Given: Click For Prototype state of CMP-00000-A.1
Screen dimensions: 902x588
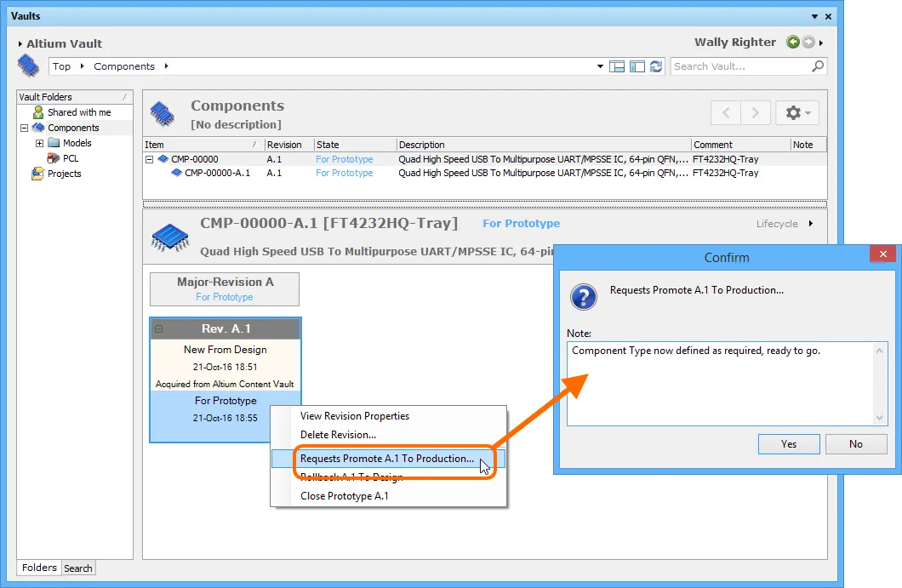Looking at the screenshot, I should (344, 174).
